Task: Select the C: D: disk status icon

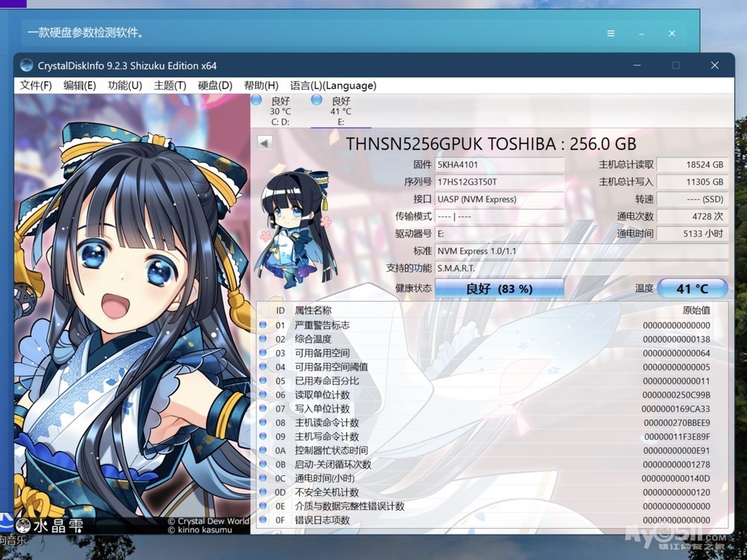Action: [x=257, y=100]
